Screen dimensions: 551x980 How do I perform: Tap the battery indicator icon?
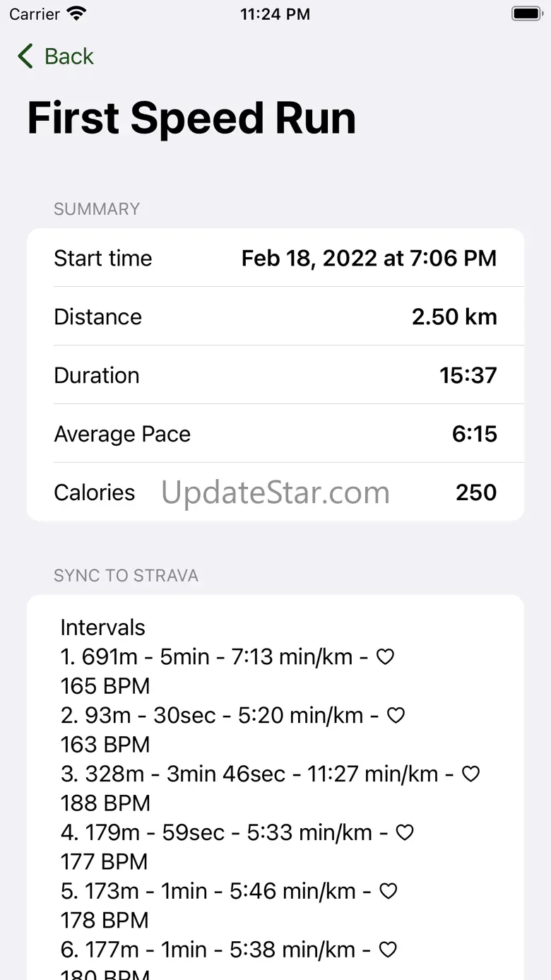pos(526,13)
